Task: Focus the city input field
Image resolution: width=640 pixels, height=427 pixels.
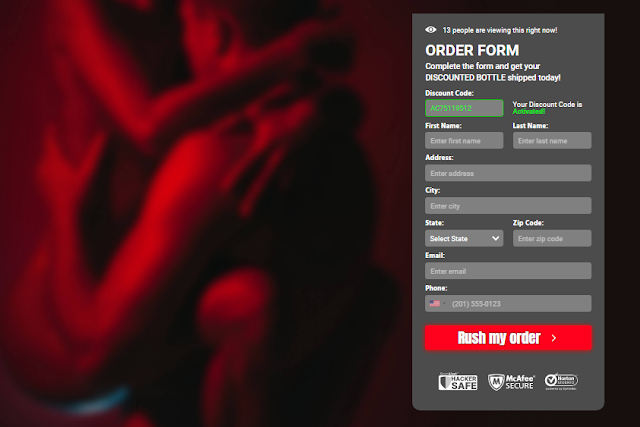Action: 508,206
